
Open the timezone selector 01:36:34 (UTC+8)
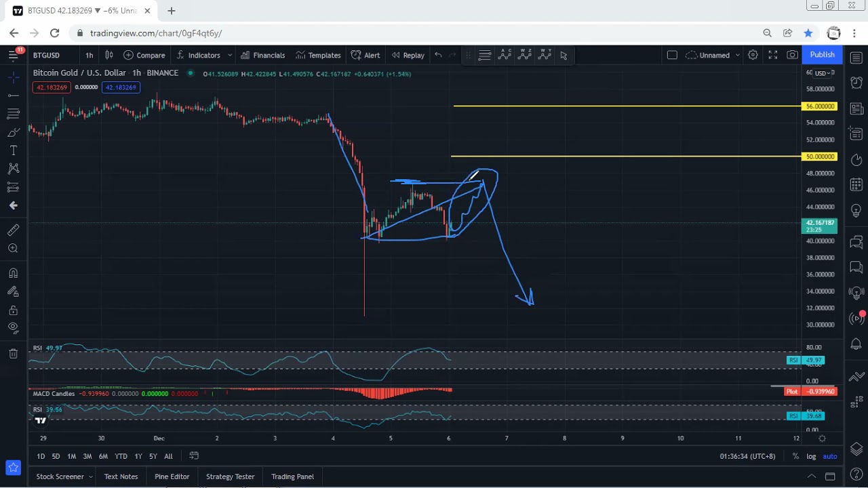[x=747, y=456]
